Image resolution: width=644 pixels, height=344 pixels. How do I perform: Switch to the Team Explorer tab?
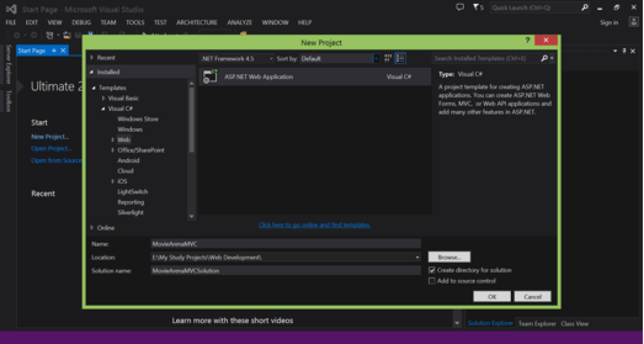coord(537,324)
